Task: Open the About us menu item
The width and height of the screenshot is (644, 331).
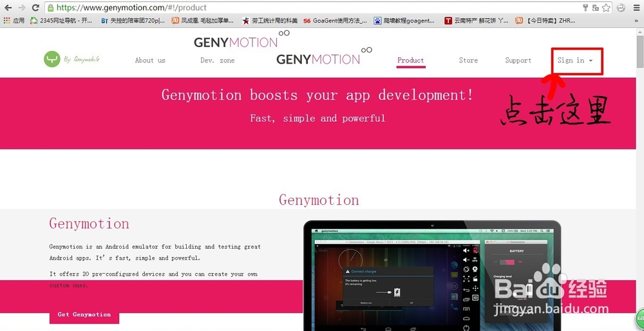Action: coord(150,61)
